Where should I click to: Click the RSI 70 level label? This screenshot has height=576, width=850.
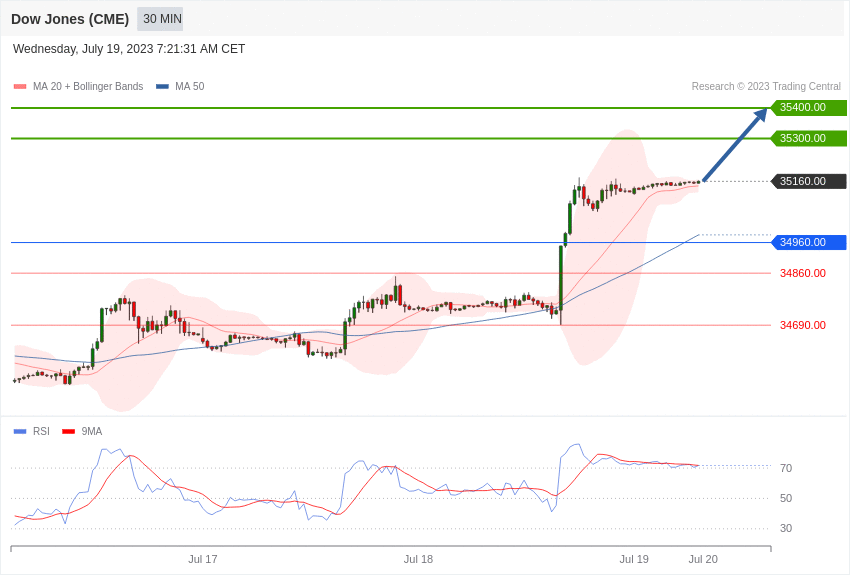point(786,468)
